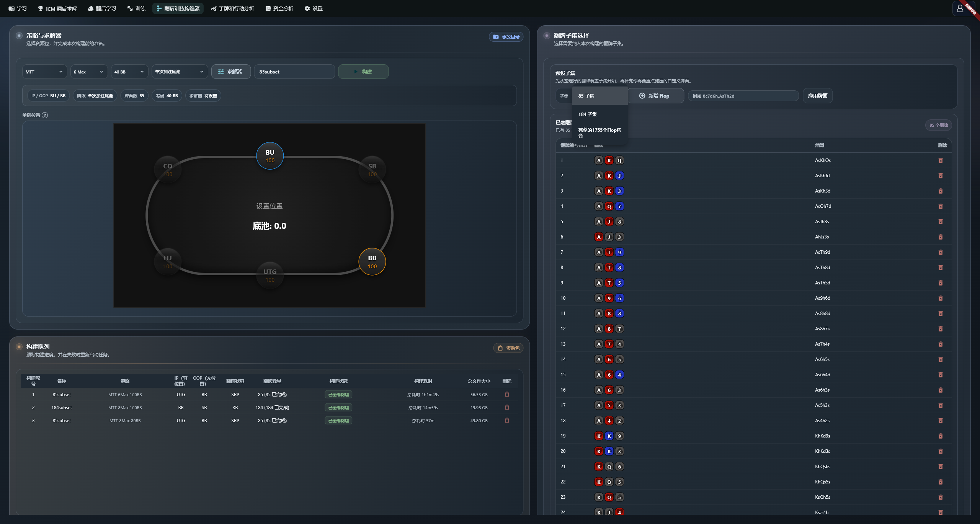Select SB seat on poker table
This screenshot has height=524, width=980.
(x=372, y=170)
